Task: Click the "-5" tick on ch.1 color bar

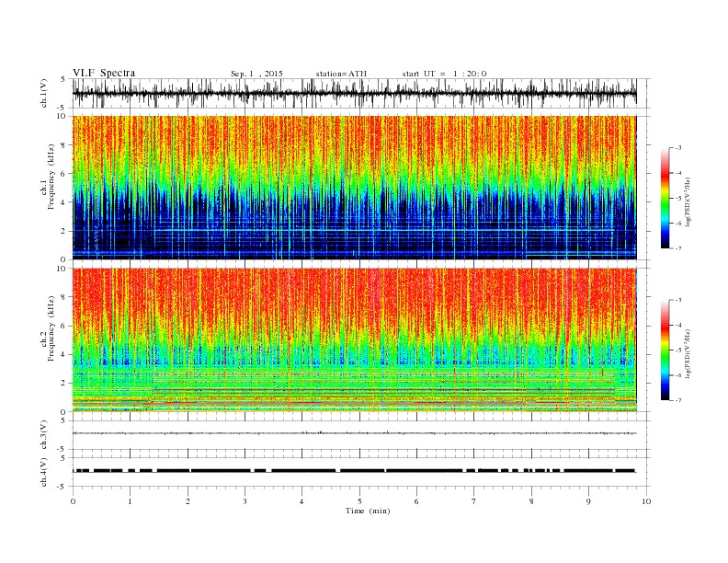Action: pyautogui.click(x=678, y=198)
